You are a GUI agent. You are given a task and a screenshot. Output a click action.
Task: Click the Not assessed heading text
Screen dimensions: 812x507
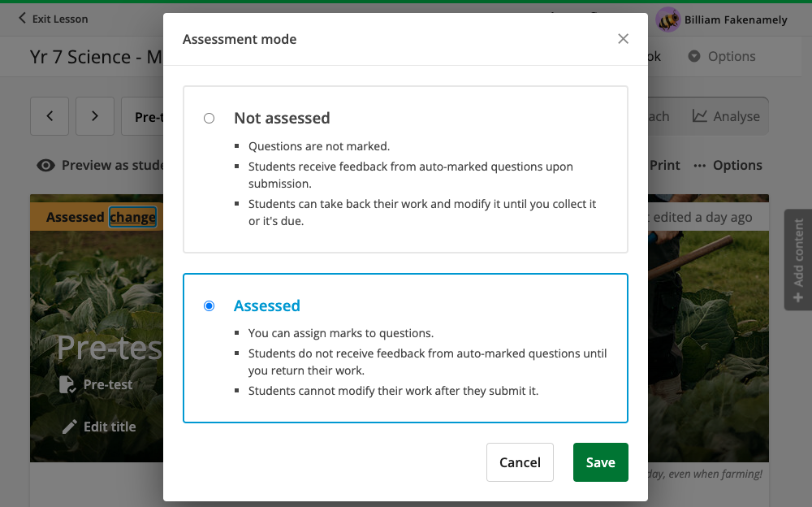(282, 118)
